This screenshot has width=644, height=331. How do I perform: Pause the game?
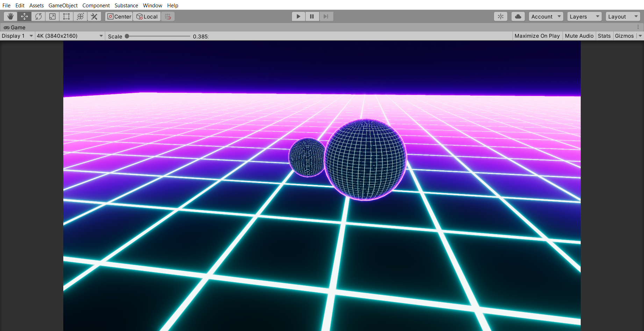(312, 16)
